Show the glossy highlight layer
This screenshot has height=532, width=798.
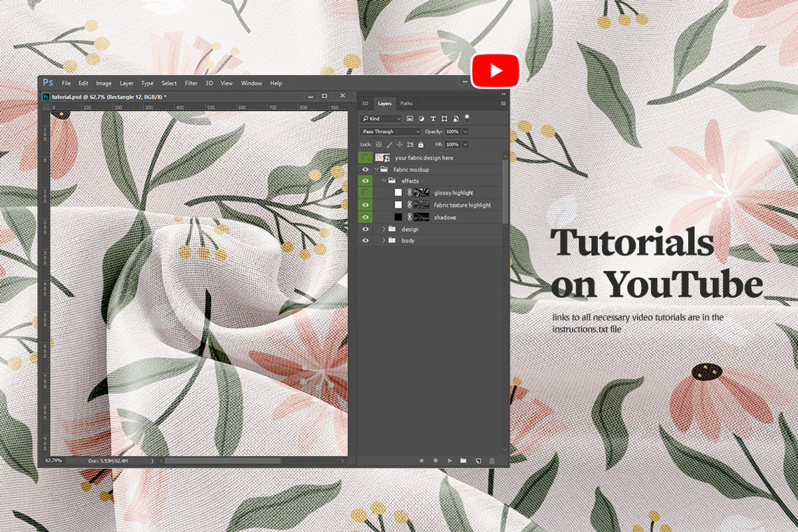pyautogui.click(x=365, y=193)
